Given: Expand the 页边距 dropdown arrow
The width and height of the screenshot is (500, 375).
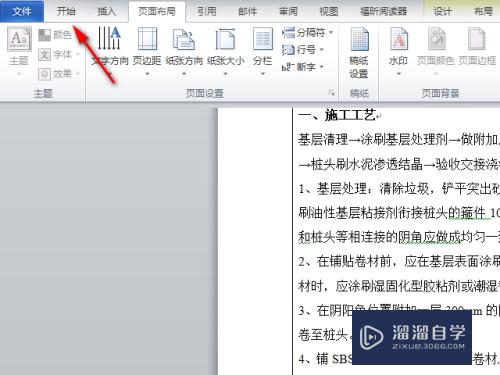Looking at the screenshot, I should click(147, 74).
